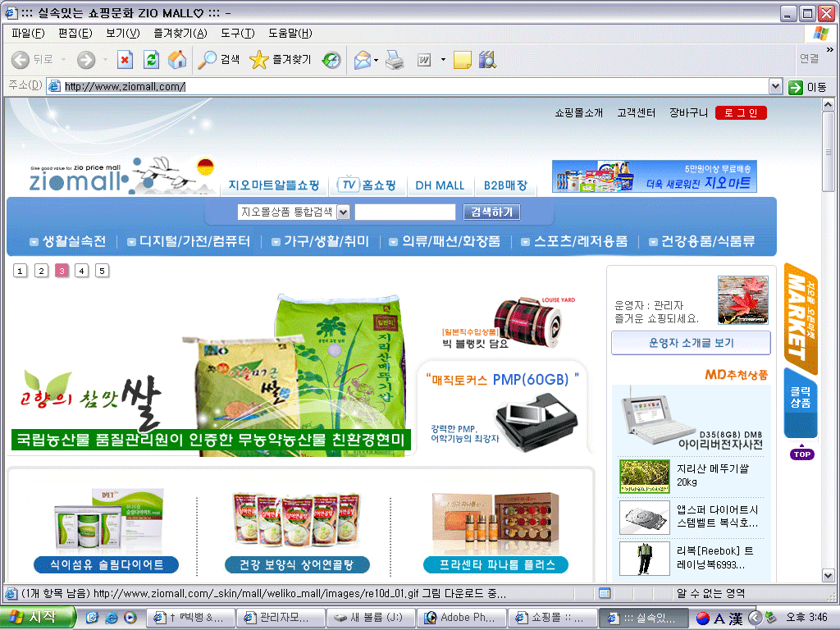Switch to Adobe Ph... taskbar window

point(460,618)
